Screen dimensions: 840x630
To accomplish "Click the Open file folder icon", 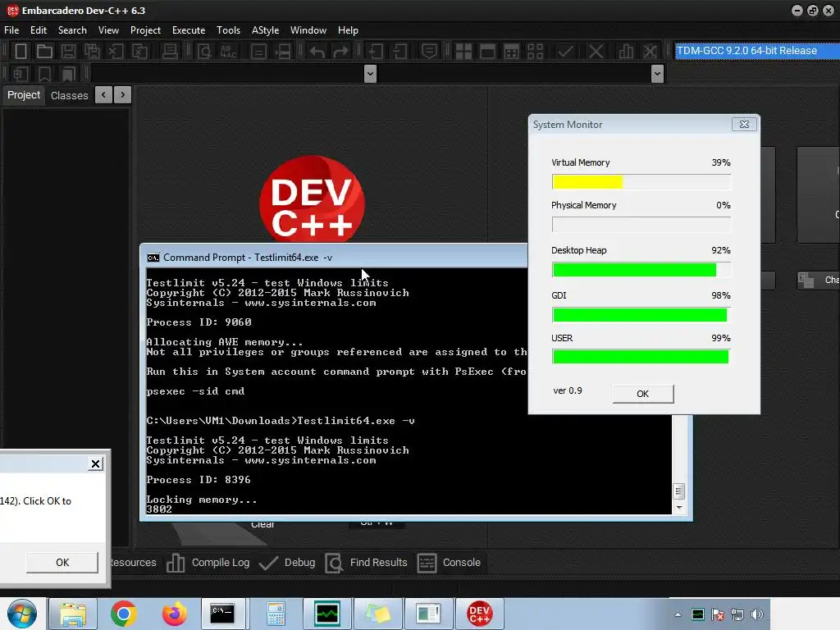I will coord(44,52).
